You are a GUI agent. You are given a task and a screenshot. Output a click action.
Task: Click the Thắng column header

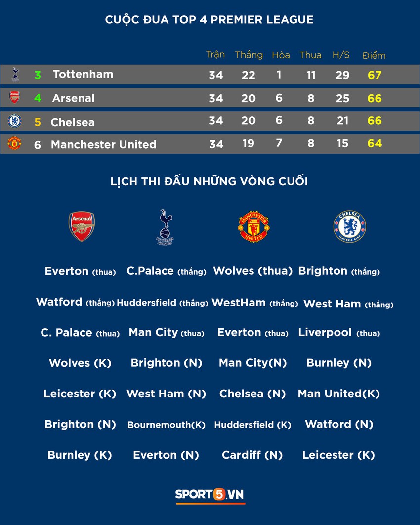pos(249,54)
